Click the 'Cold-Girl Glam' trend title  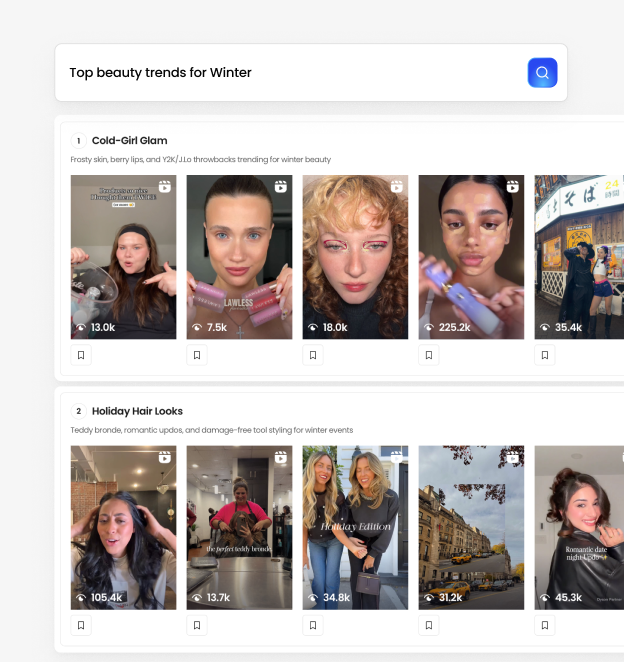pos(130,141)
